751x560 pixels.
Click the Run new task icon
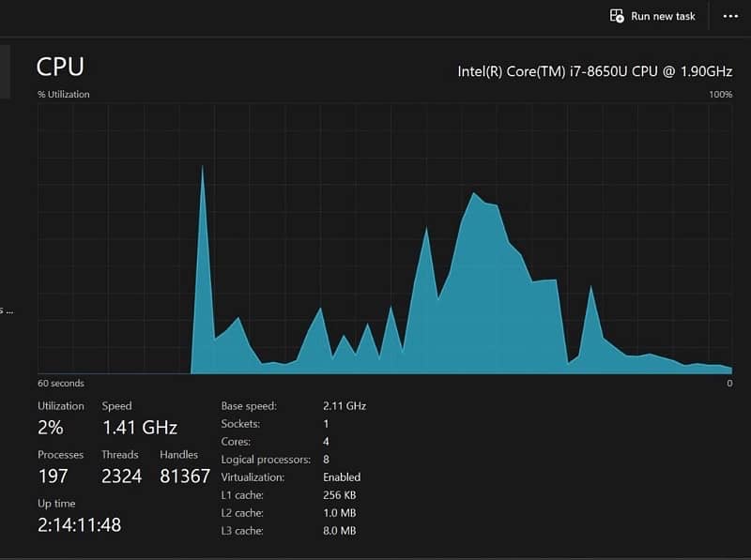click(x=617, y=16)
